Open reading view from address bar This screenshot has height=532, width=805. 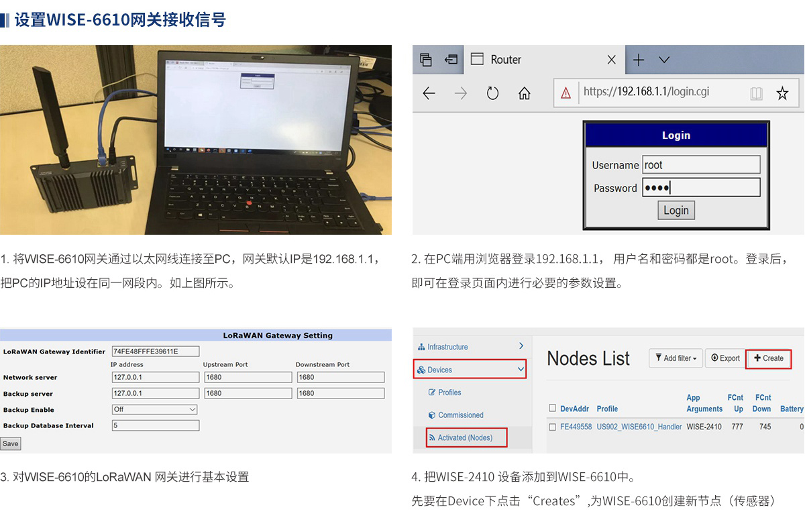(756, 93)
